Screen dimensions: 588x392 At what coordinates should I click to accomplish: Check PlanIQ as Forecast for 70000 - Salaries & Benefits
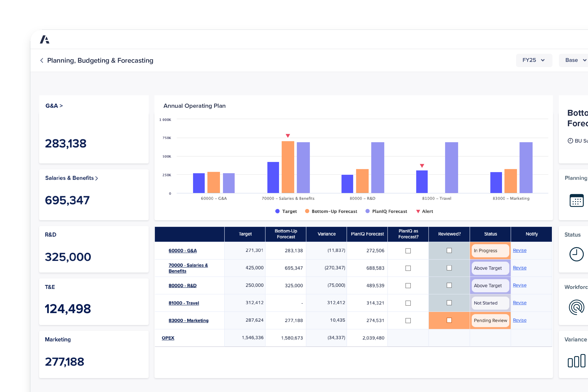[x=408, y=268]
